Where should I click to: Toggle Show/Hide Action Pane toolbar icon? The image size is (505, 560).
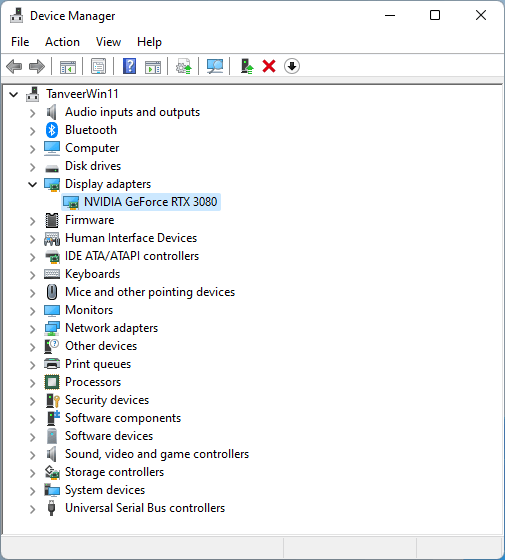coord(152,67)
